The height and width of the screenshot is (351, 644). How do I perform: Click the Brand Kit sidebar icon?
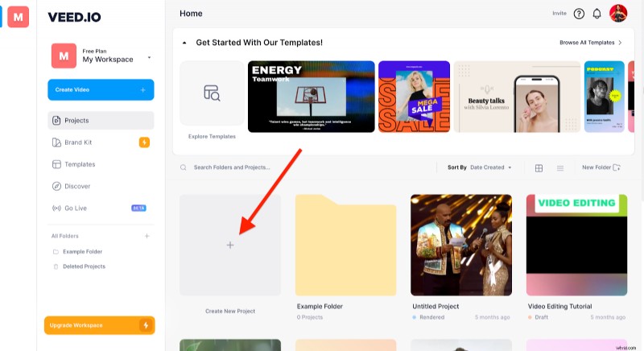click(x=56, y=142)
